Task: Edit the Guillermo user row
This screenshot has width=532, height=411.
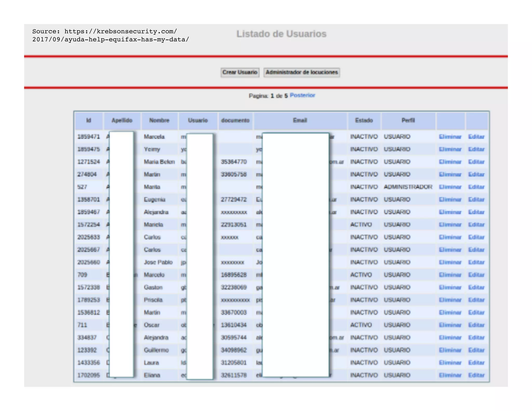Action: point(476,350)
